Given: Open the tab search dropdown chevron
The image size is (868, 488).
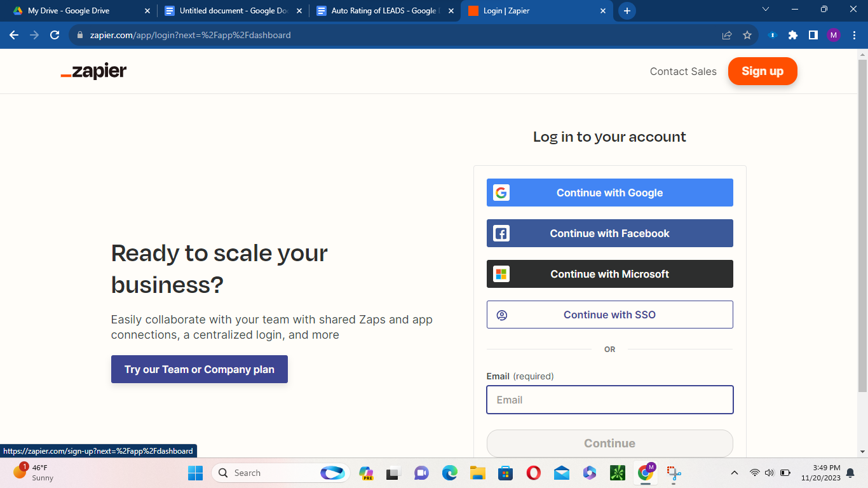Looking at the screenshot, I should 766,10.
